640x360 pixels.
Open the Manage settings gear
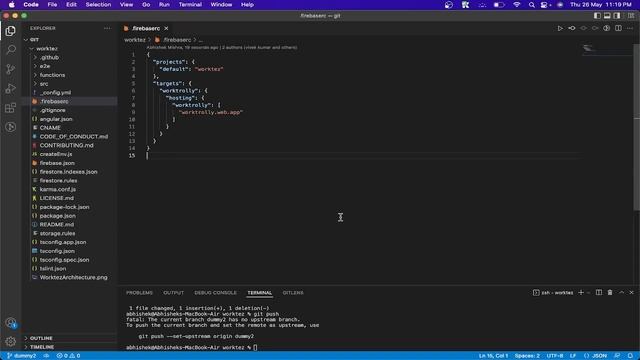click(11, 341)
